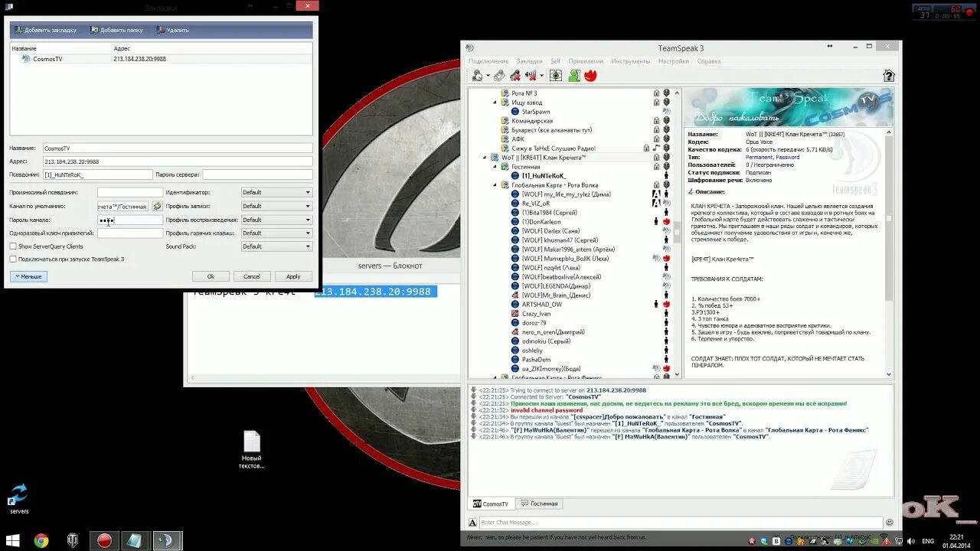Enable Подключаться при запуске TeamSpeak 3 checkbox
Screen dimensions: 980x551
point(13,259)
